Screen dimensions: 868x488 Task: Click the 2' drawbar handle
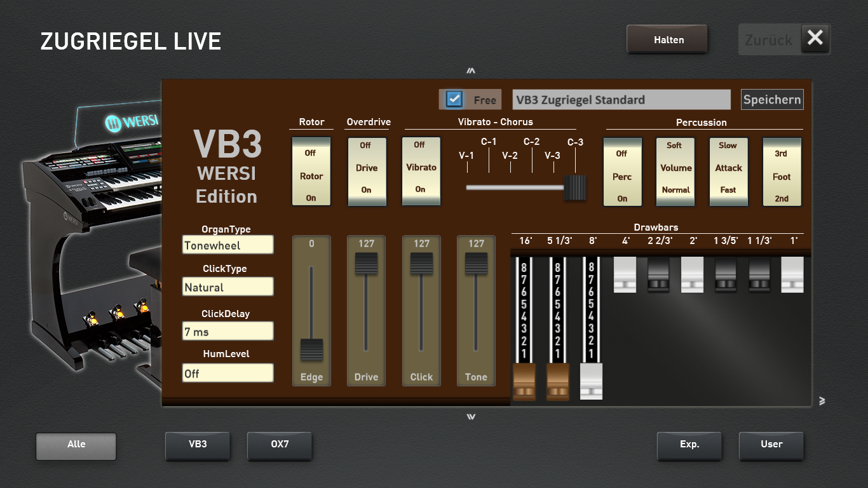point(693,274)
